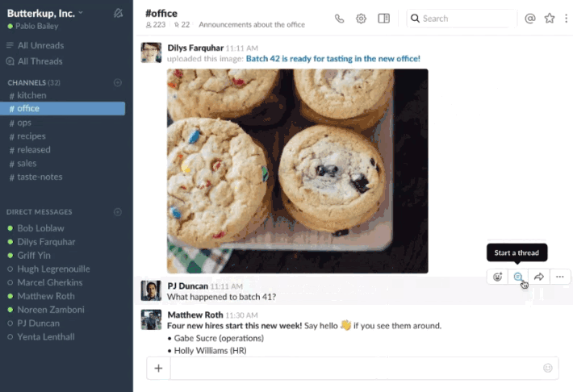
Task: Click the cookie image thumbnail
Action: 298,171
